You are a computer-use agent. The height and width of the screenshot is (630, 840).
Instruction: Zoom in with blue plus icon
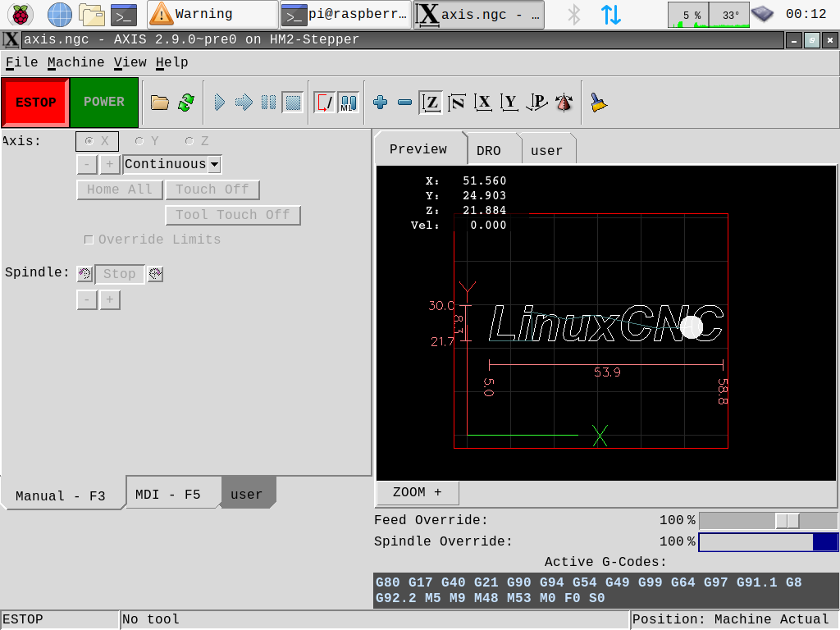381,103
